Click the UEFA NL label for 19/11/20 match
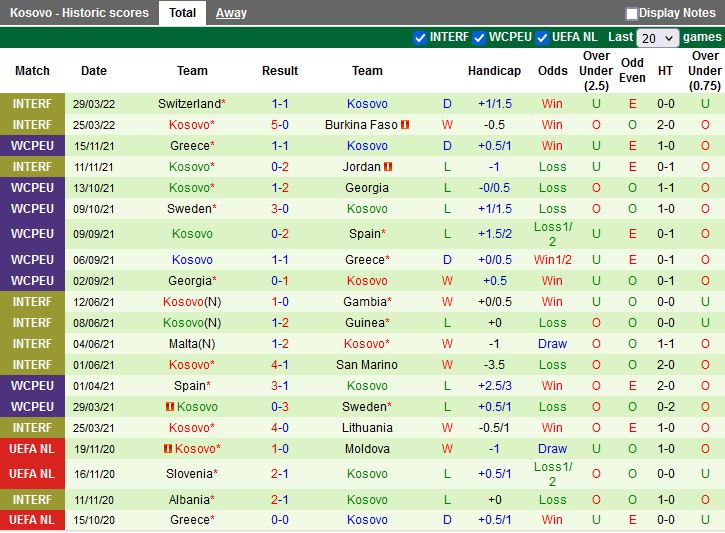Viewport: 725px width, 533px height. [x=32, y=448]
